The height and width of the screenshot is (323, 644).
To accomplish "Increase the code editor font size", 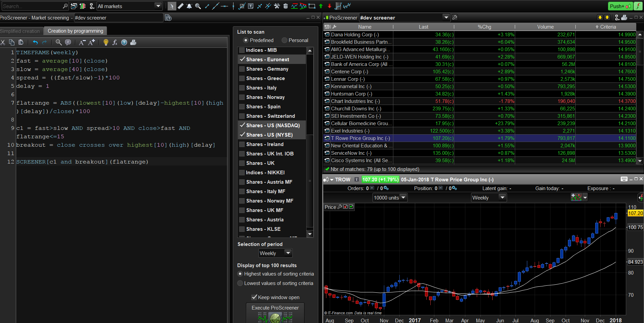I will [x=92, y=42].
